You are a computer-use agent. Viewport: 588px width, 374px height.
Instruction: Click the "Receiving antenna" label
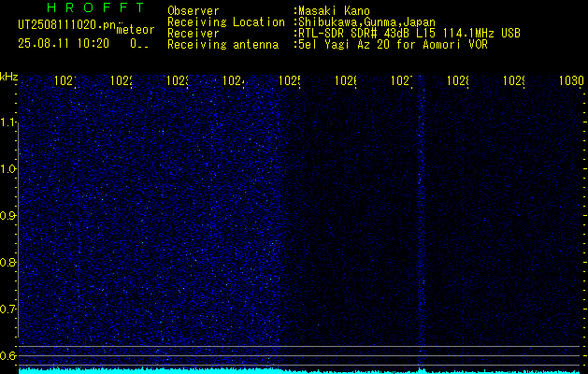[x=222, y=45]
